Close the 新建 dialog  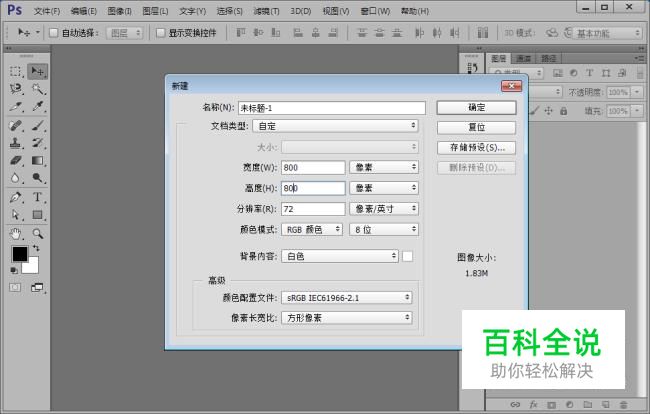tap(512, 86)
